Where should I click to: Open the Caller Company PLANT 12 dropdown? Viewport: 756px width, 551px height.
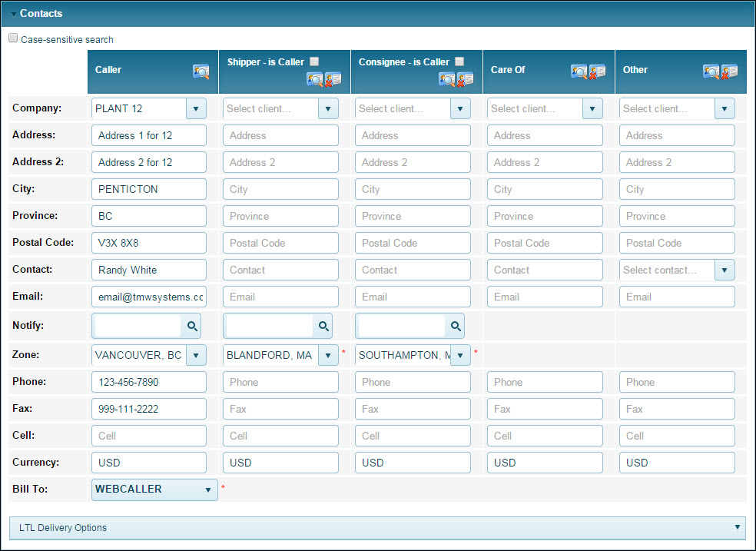pyautogui.click(x=196, y=108)
